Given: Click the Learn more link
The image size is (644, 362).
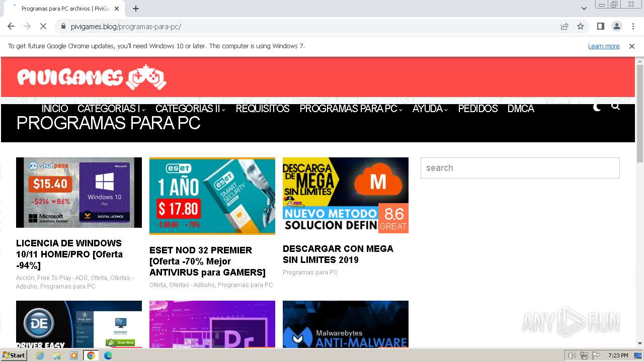Looking at the screenshot, I should 604,46.
